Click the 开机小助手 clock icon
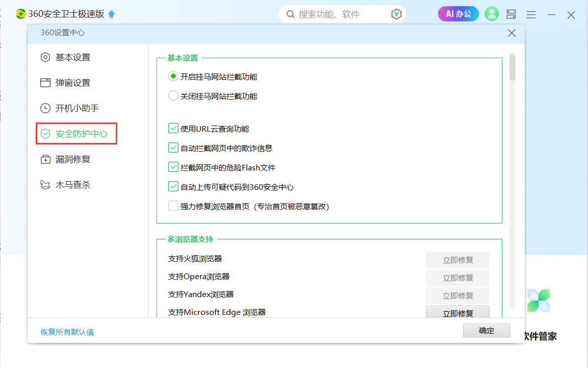 (x=45, y=108)
